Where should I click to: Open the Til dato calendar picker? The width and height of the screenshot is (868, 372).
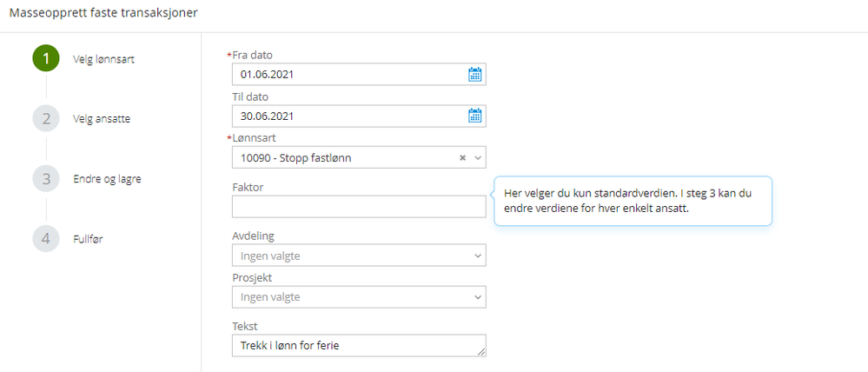(474, 116)
